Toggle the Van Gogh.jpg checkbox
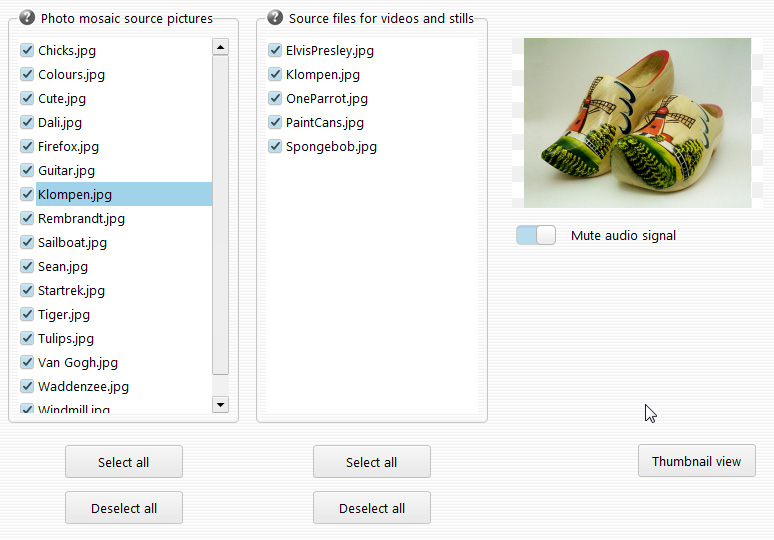Image resolution: width=774 pixels, height=540 pixels. [27, 362]
